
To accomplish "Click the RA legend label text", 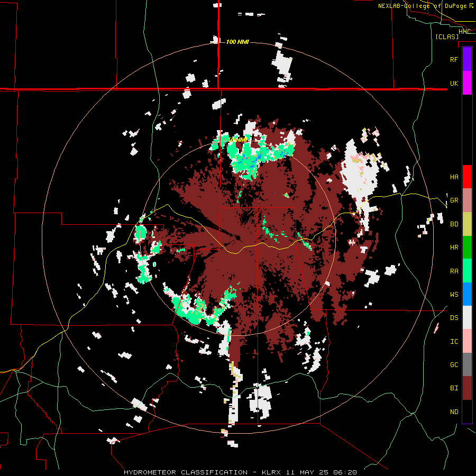I will [x=454, y=271].
